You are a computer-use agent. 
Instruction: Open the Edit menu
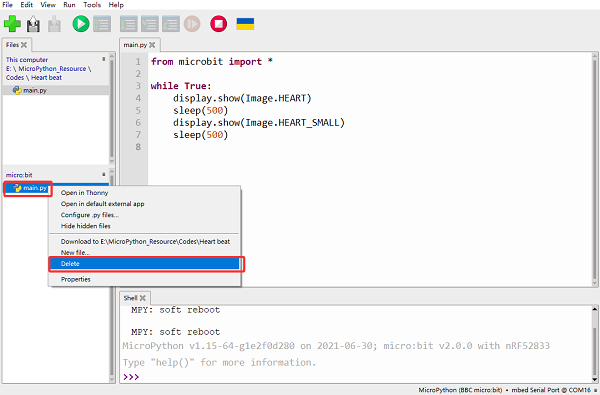click(x=26, y=5)
